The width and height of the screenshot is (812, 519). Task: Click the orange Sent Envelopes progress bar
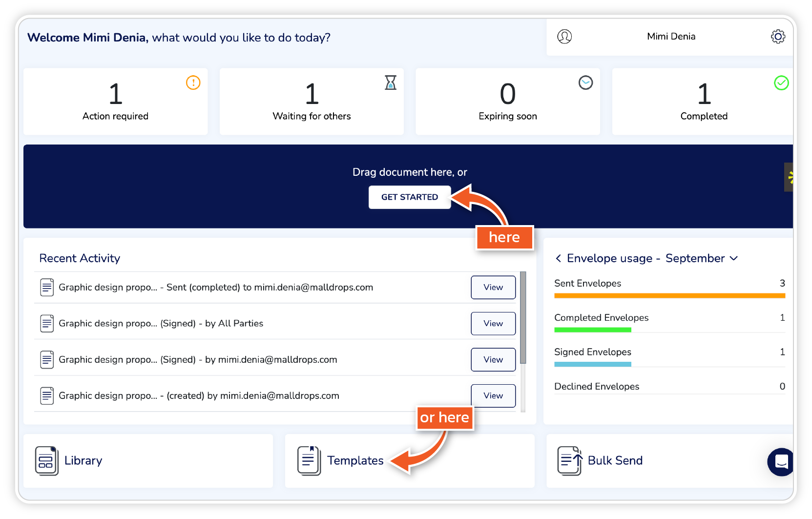(670, 295)
